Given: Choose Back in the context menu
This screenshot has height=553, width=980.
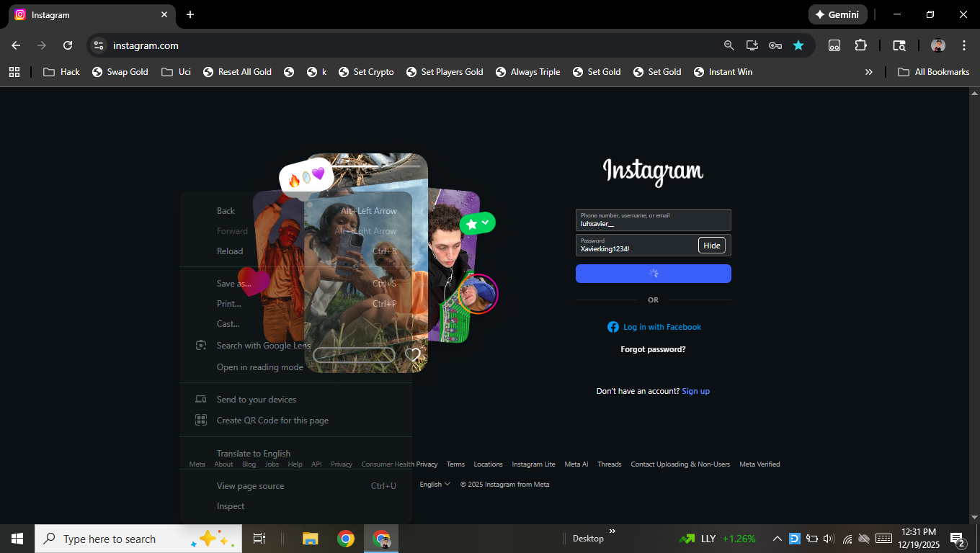Looking at the screenshot, I should pyautogui.click(x=295, y=211).
